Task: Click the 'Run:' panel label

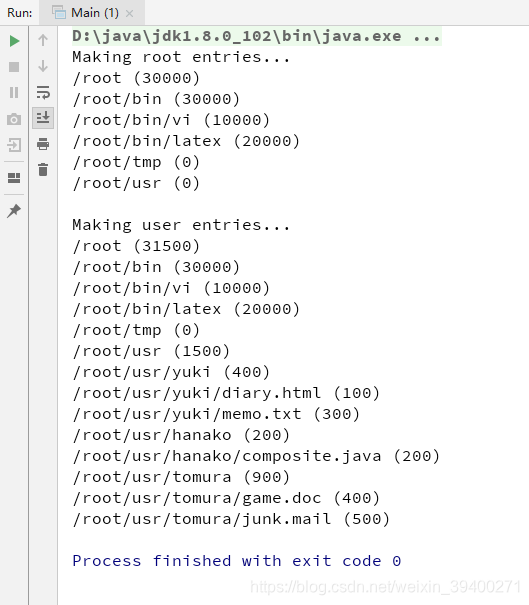Action: (20, 13)
